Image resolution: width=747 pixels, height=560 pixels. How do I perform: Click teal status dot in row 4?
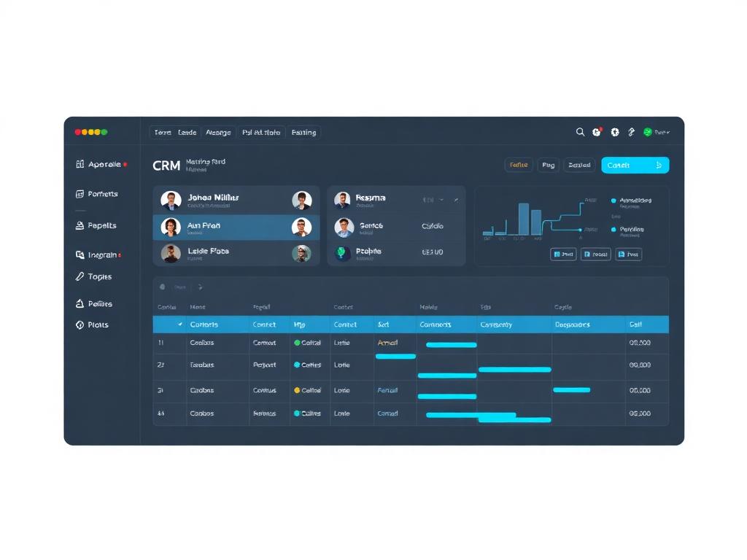tap(298, 413)
